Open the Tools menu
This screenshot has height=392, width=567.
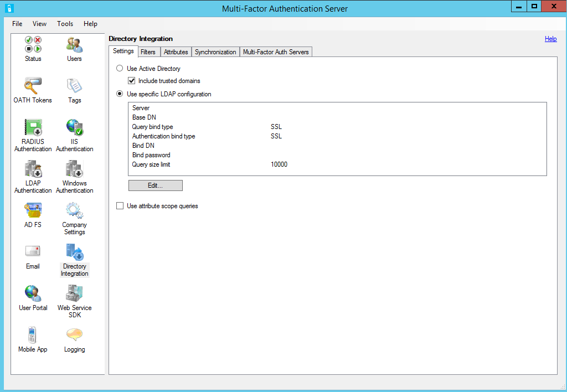pos(65,23)
